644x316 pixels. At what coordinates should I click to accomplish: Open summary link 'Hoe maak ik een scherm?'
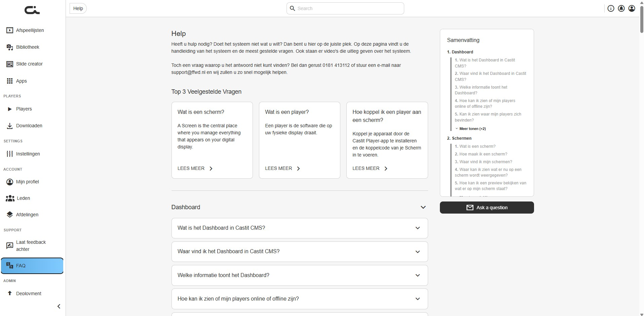(x=481, y=154)
